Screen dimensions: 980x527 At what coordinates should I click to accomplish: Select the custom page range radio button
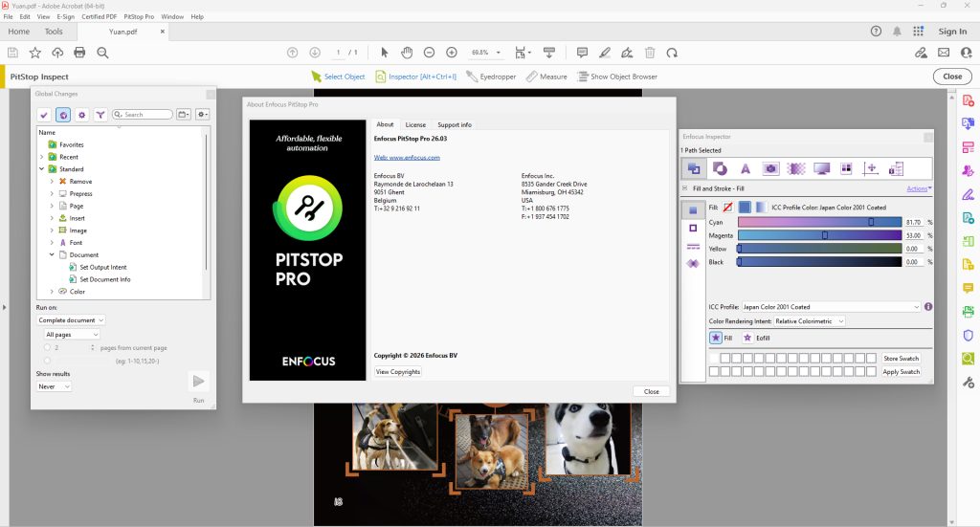48,361
